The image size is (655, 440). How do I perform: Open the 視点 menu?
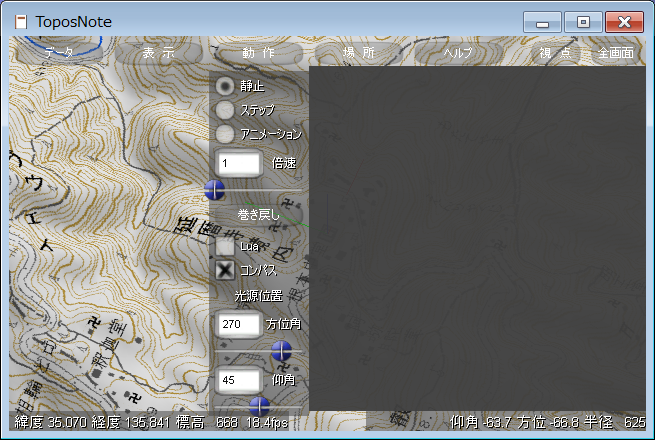click(x=555, y=53)
